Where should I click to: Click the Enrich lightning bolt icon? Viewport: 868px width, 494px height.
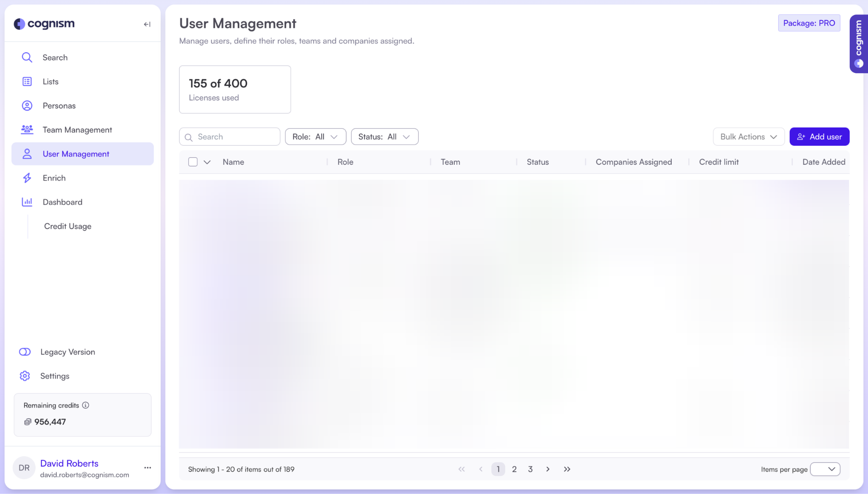tap(27, 178)
